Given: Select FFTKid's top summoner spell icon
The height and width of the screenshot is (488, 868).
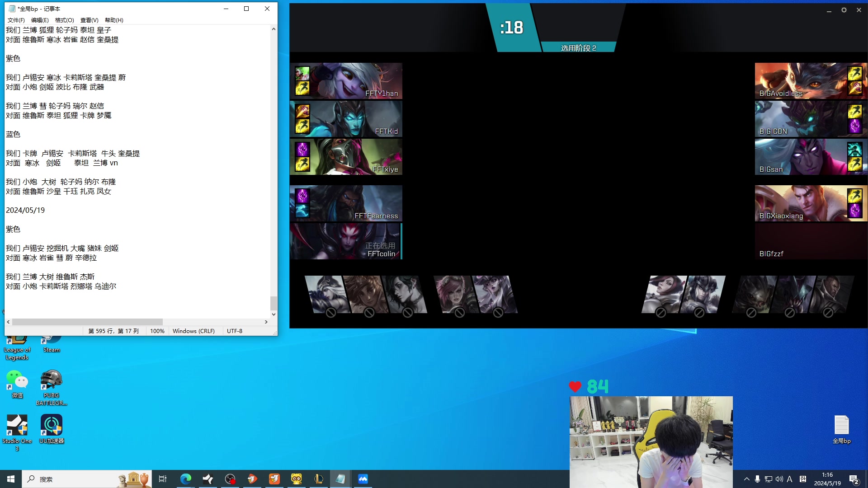Looking at the screenshot, I should tap(302, 111).
